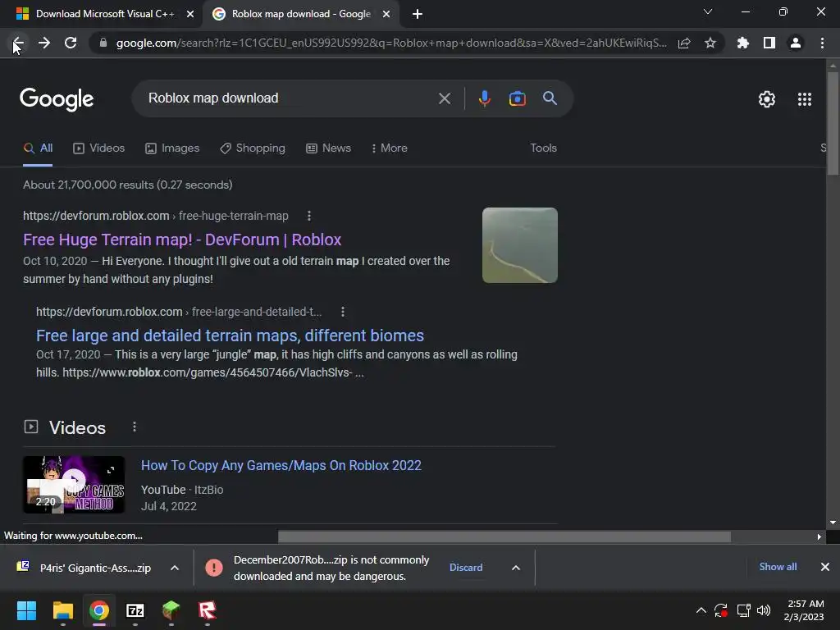Open Roblox app from taskbar
Screen dimensions: 840x630
(208, 610)
